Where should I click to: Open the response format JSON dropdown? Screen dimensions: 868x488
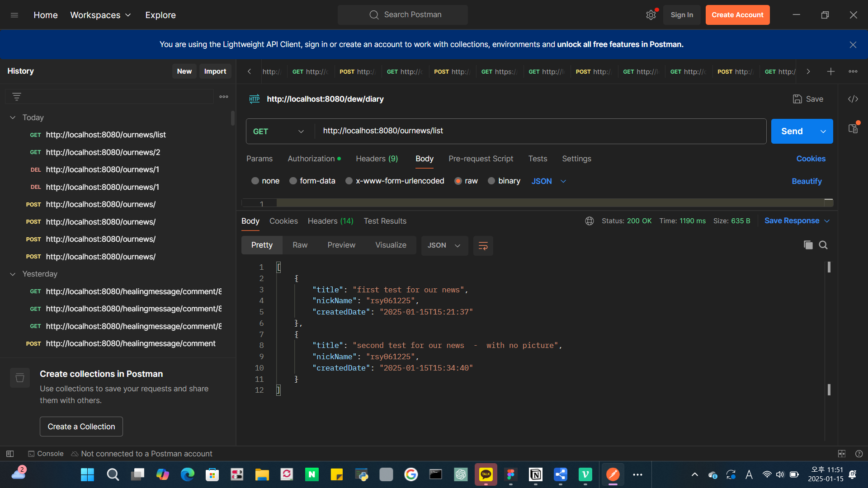pos(444,245)
